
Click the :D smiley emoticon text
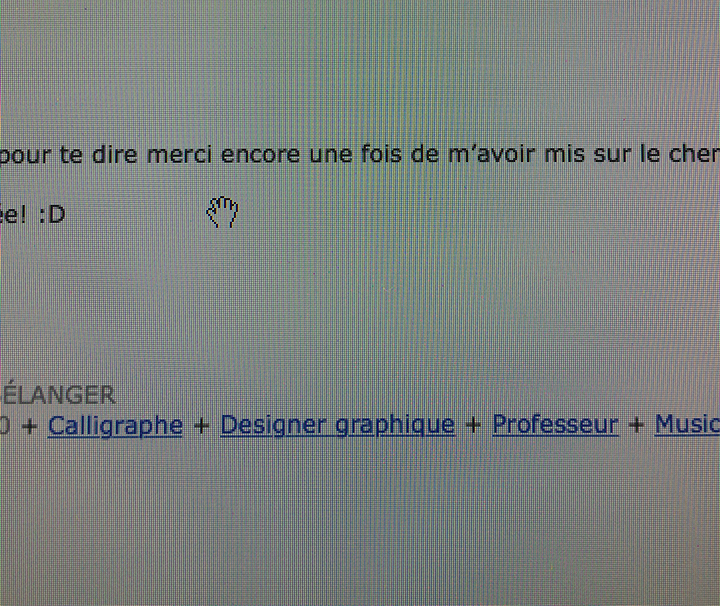pyautogui.click(x=52, y=214)
